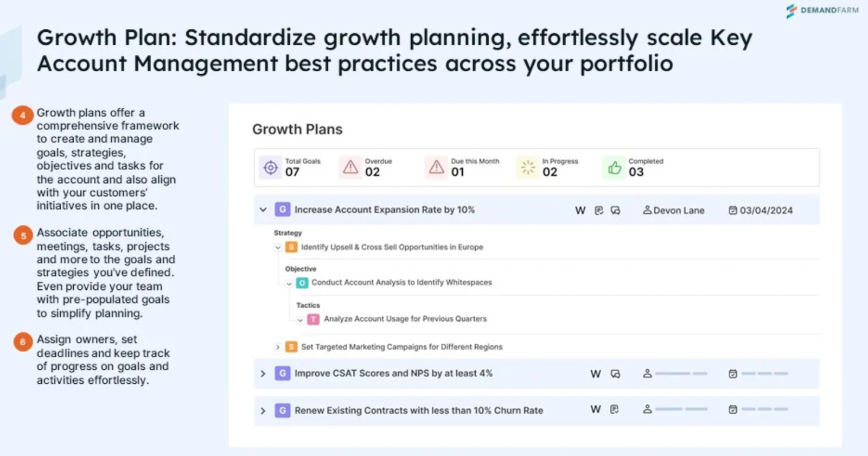Collapse the Increase Account Expansion Rate goal
The image size is (868, 456).
coord(263,210)
